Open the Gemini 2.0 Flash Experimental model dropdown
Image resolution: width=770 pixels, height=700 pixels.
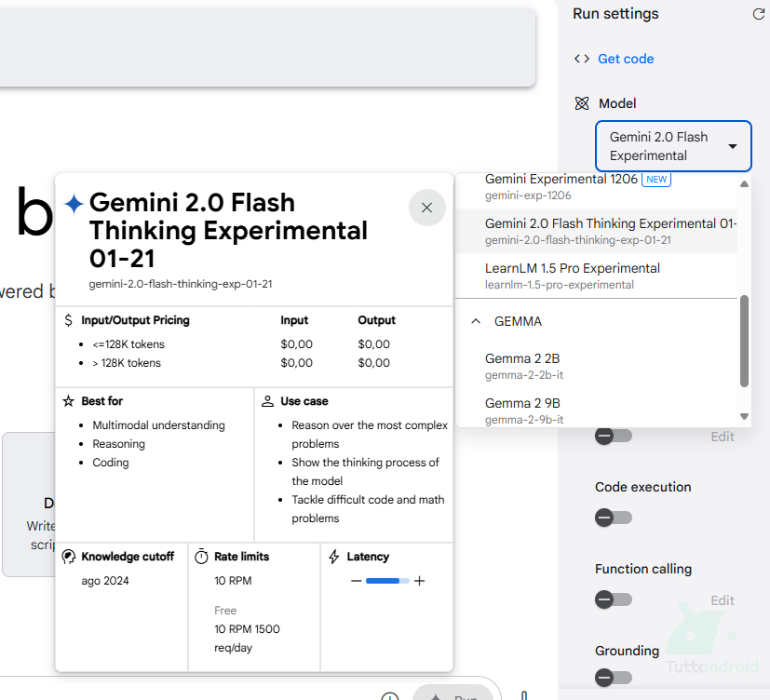(x=673, y=146)
